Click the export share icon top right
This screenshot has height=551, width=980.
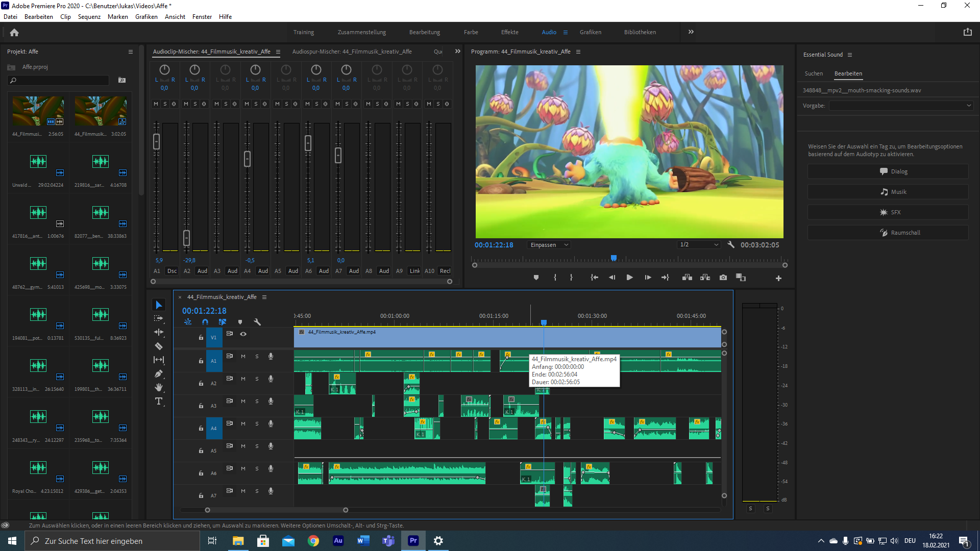pos(967,32)
